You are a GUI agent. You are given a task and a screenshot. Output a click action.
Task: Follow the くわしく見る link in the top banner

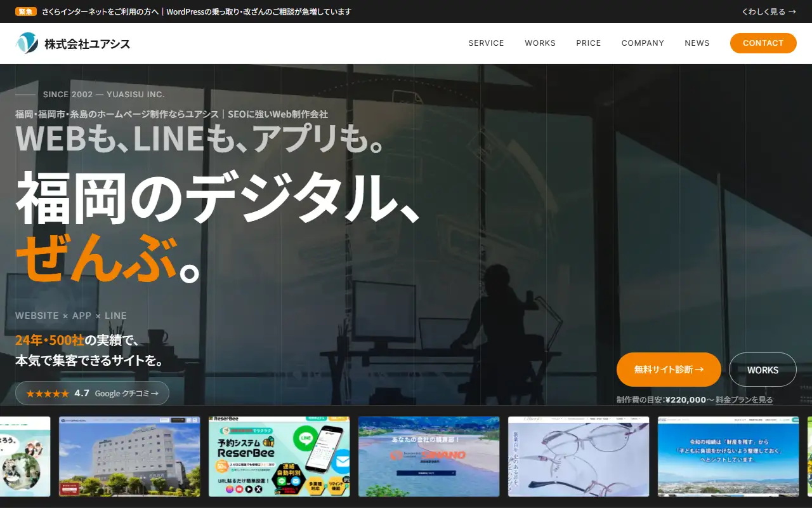[x=769, y=11]
